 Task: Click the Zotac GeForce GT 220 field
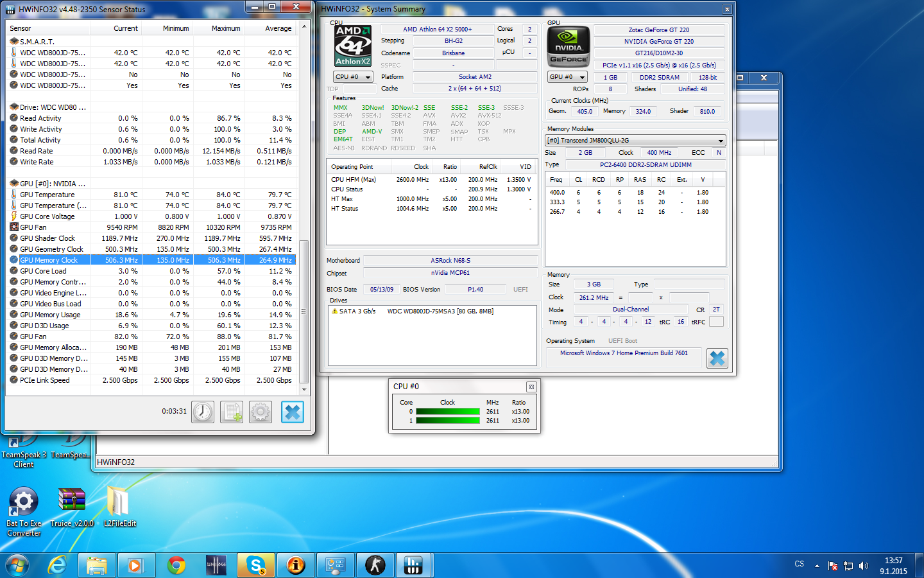click(659, 30)
